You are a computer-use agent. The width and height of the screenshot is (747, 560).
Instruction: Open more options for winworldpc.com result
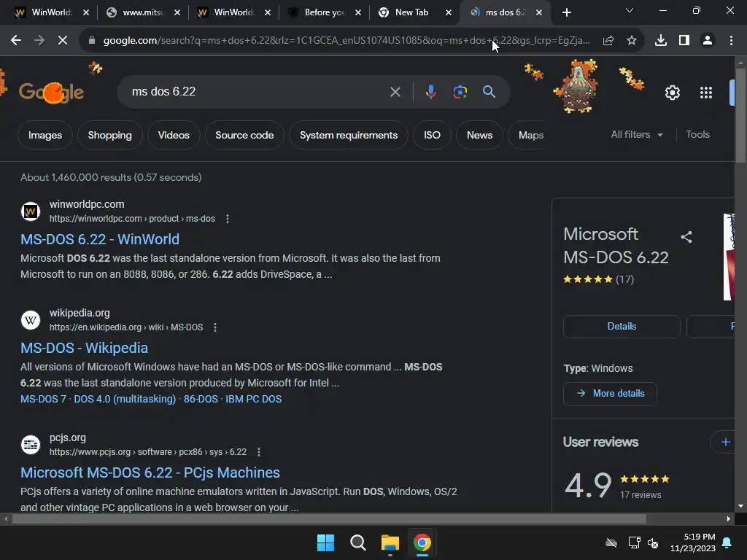pos(228,219)
